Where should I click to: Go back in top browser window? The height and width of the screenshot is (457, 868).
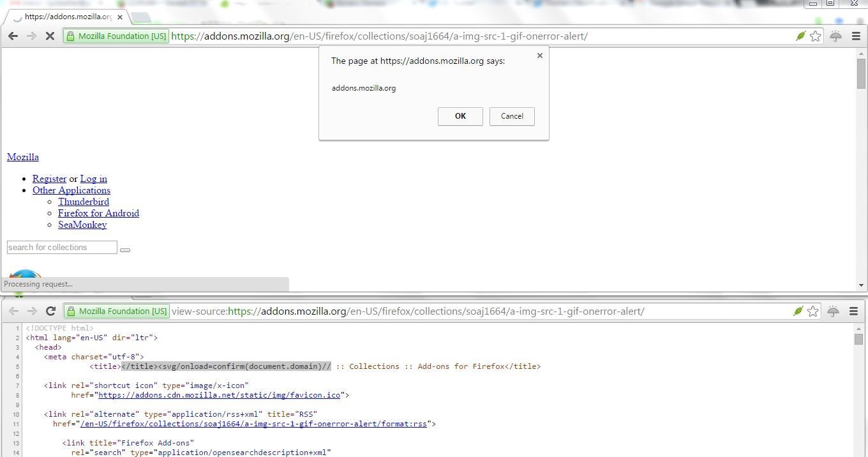13,36
